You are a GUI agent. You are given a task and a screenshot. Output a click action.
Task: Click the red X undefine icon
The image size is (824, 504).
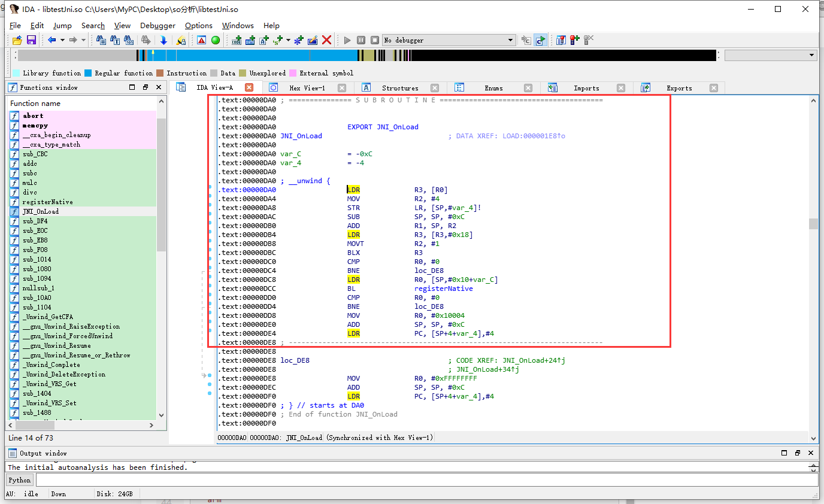pos(327,40)
